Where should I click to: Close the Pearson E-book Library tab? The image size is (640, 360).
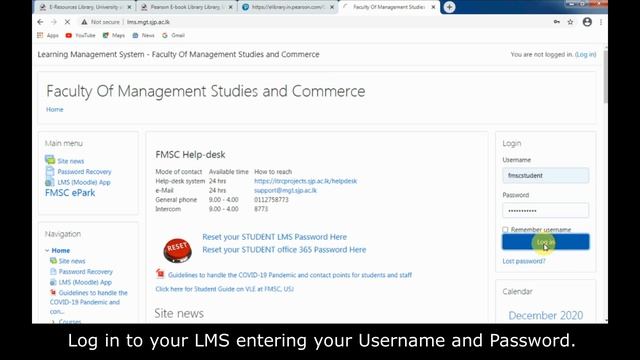click(x=231, y=7)
